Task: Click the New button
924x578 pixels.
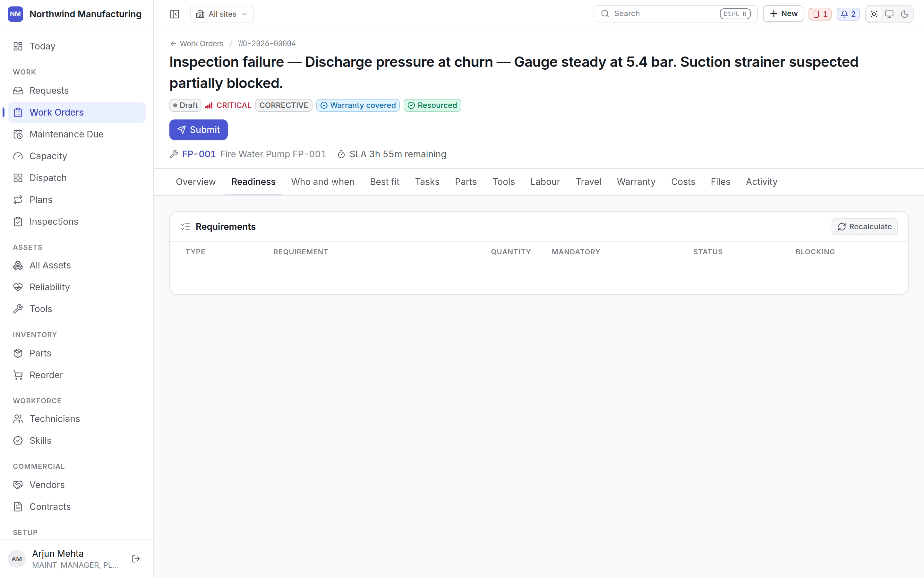Action: (783, 14)
